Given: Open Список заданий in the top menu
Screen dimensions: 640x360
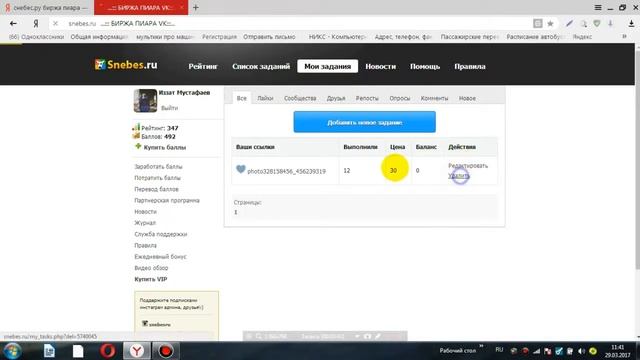Looking at the screenshot, I should (x=261, y=66).
